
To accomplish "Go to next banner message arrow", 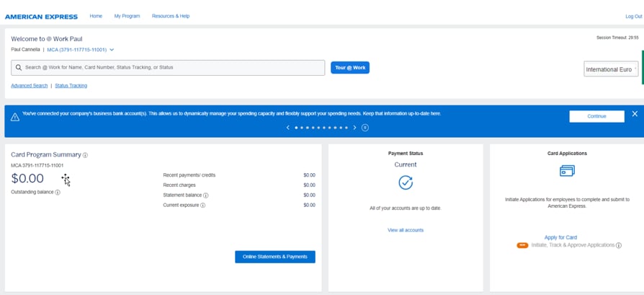I will (x=354, y=128).
